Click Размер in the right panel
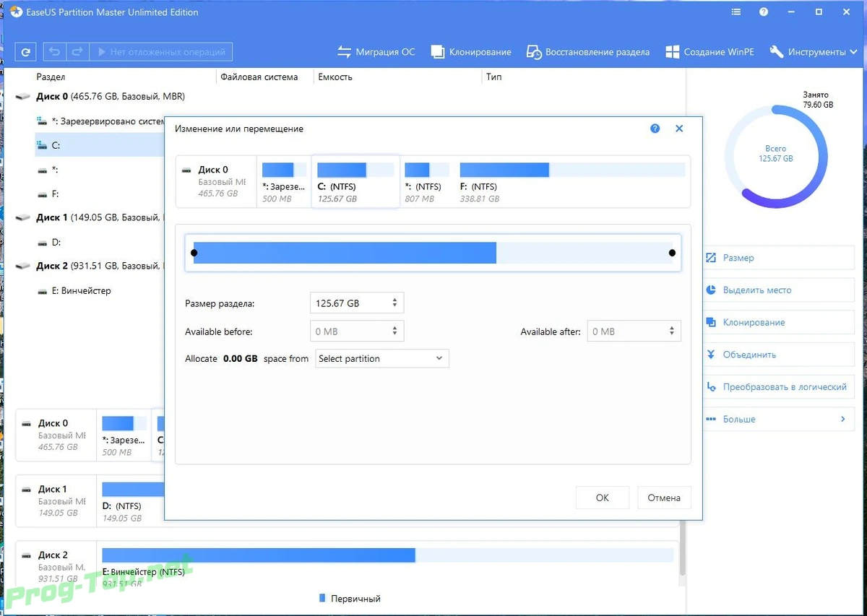The height and width of the screenshot is (616, 867). click(778, 258)
